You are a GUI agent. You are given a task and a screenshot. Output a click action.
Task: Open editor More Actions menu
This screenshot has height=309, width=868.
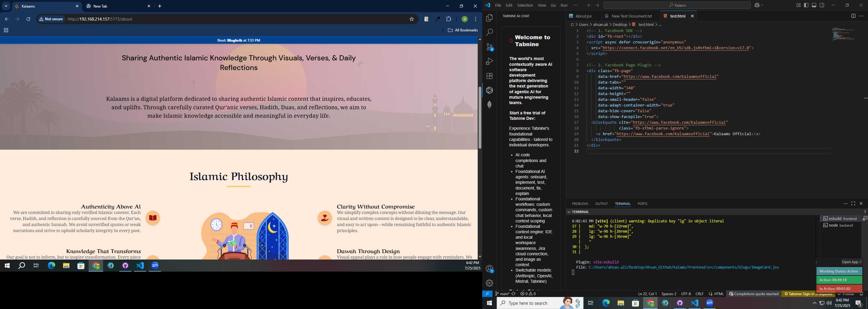click(x=861, y=16)
